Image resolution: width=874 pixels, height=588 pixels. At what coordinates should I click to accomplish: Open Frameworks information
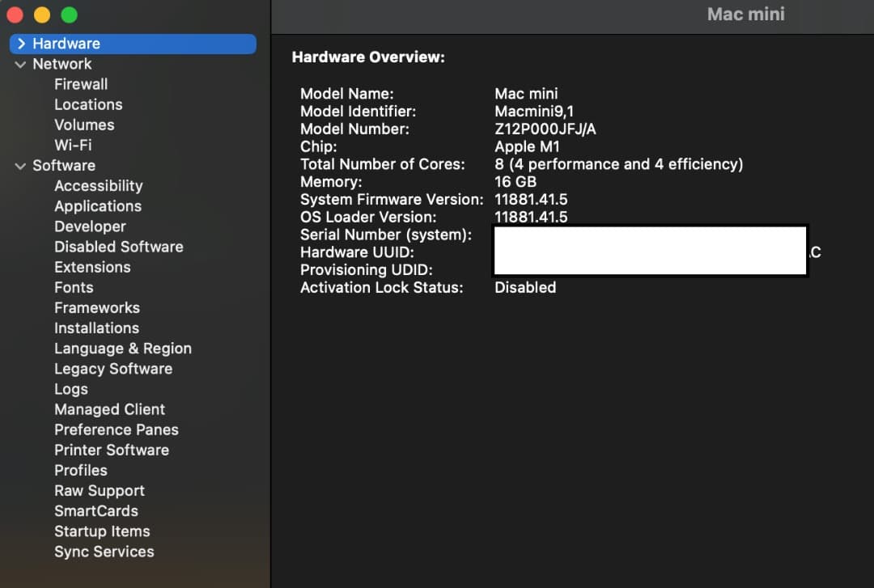coord(97,307)
